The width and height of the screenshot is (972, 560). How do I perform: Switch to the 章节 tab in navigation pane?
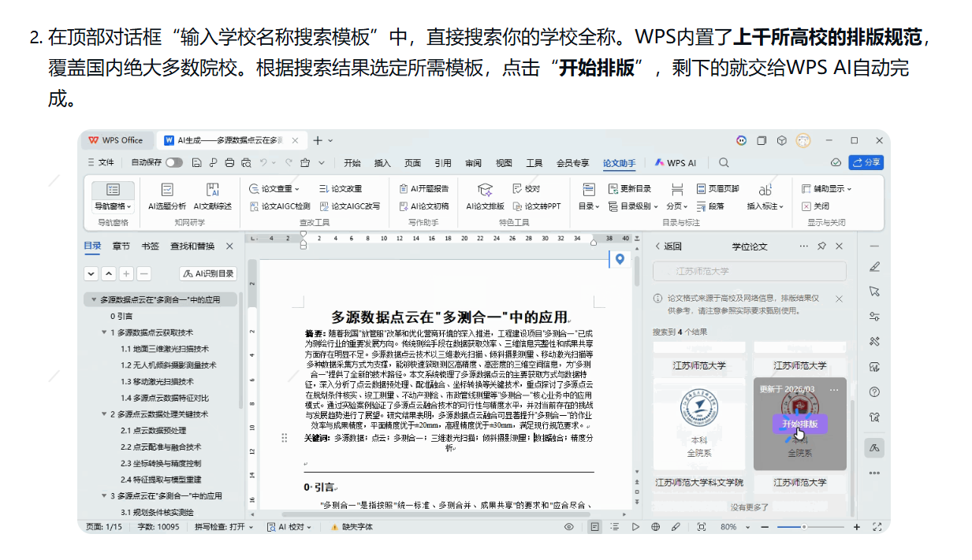pos(121,247)
